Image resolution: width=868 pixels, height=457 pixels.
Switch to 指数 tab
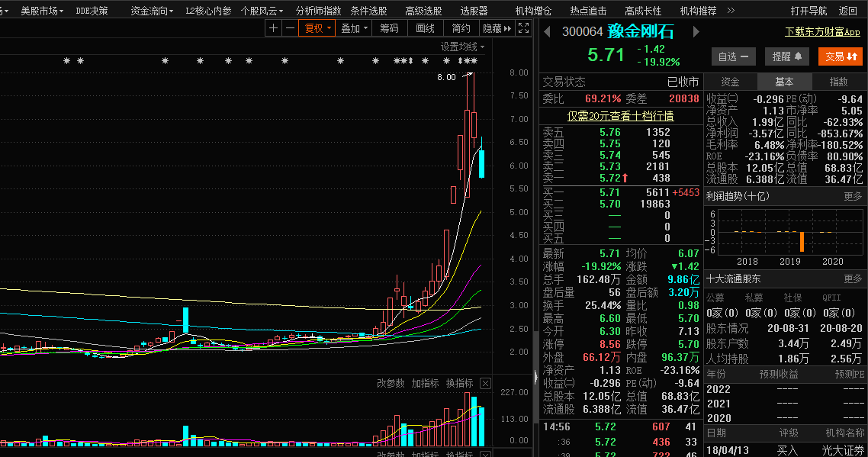coord(838,82)
